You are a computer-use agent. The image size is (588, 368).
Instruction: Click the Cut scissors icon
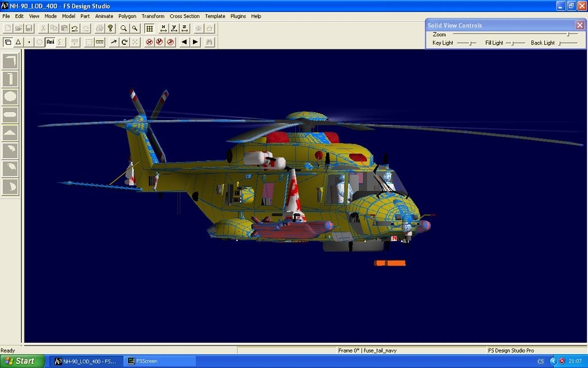(43, 28)
